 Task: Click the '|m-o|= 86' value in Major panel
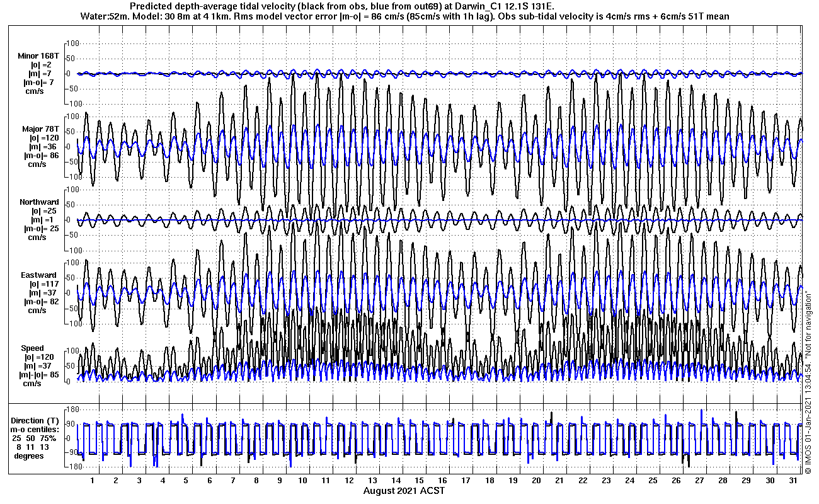pos(42,156)
